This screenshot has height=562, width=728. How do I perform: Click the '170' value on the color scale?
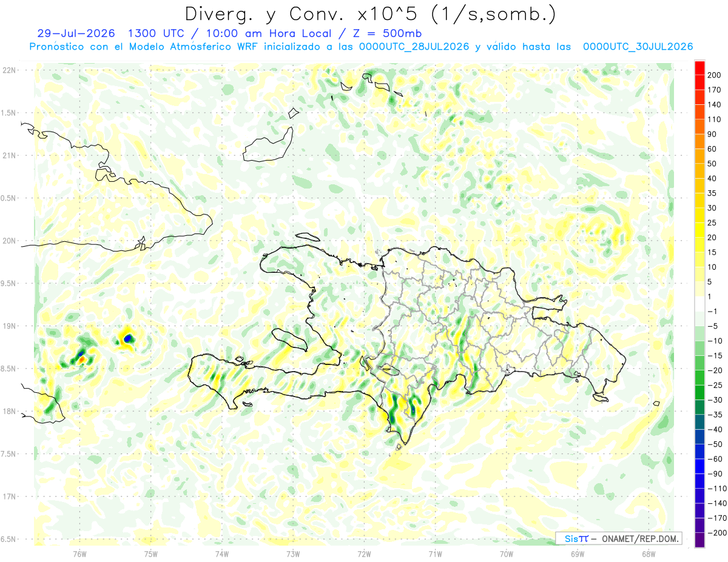click(x=715, y=90)
